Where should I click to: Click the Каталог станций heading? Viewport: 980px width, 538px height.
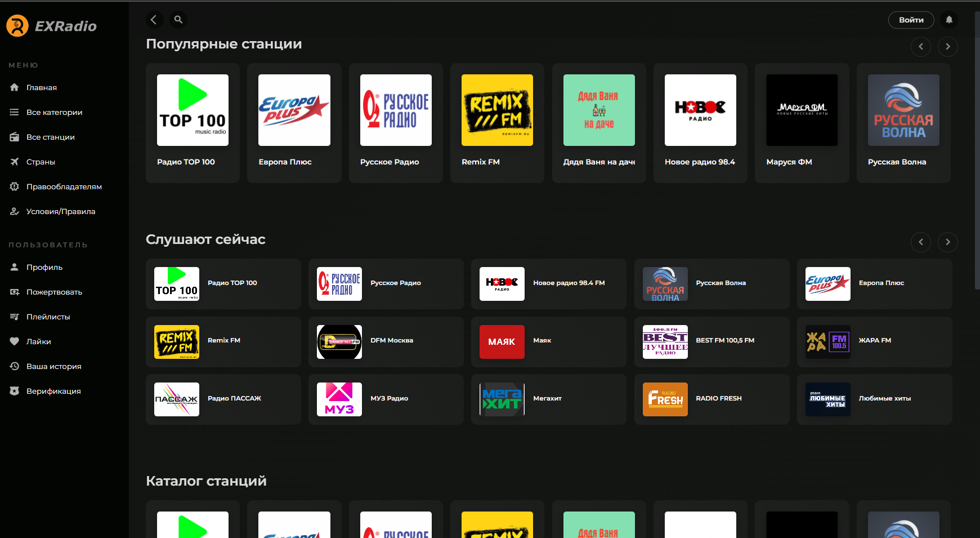(x=206, y=481)
